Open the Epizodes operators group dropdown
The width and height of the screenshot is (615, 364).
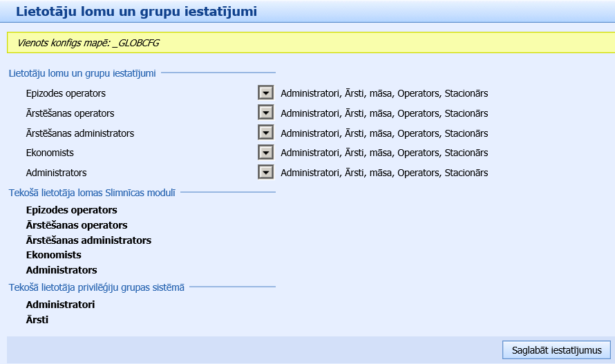pyautogui.click(x=265, y=93)
